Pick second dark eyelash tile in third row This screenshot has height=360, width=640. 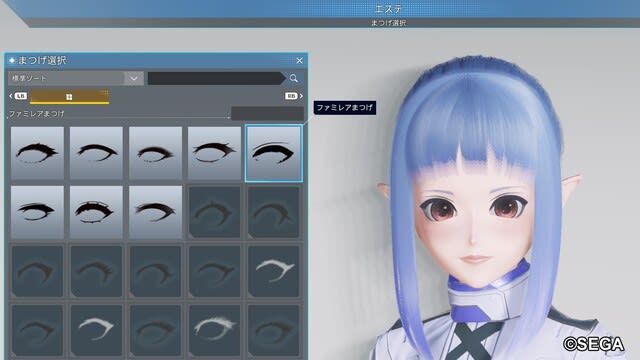tap(96, 271)
